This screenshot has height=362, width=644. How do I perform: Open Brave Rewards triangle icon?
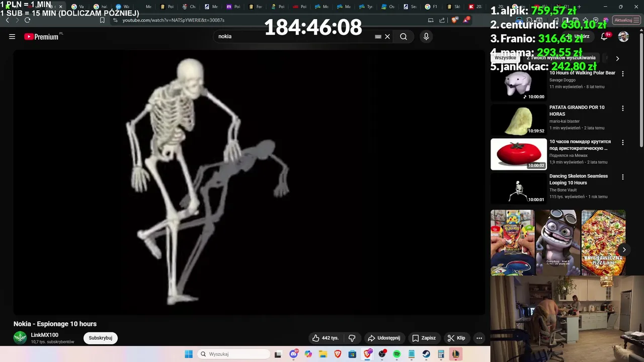tap(467, 20)
